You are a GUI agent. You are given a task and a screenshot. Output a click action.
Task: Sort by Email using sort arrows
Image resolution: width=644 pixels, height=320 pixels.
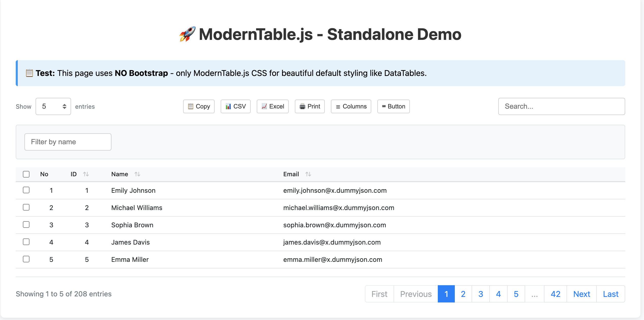coord(308,174)
